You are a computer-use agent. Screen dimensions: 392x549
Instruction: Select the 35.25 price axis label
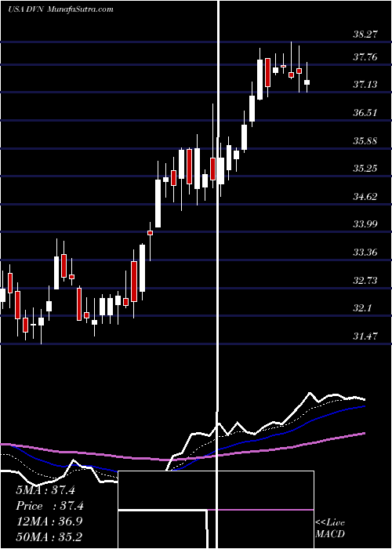[365, 169]
